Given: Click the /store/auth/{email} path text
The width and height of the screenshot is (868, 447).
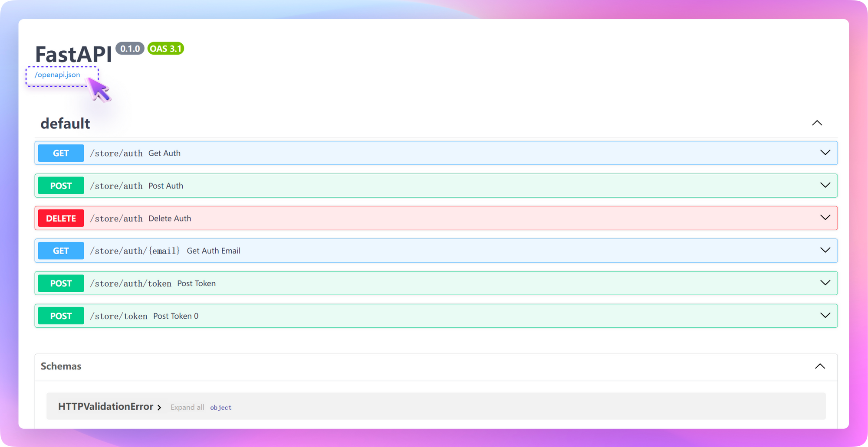Looking at the screenshot, I should pos(135,251).
